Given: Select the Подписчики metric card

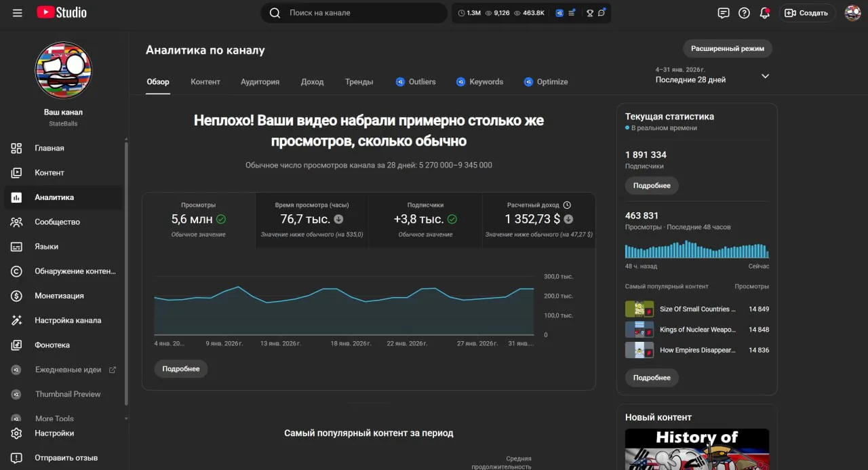Looking at the screenshot, I should pos(425,220).
